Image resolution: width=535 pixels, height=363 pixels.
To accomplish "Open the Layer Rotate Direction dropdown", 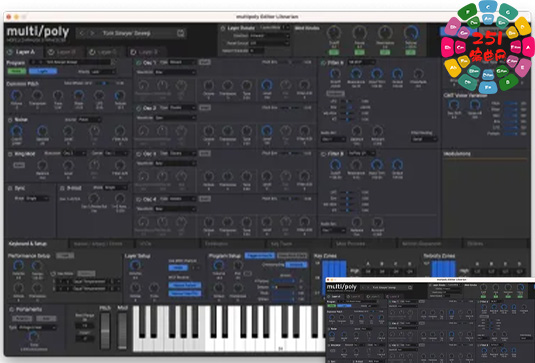I will coord(270,36).
